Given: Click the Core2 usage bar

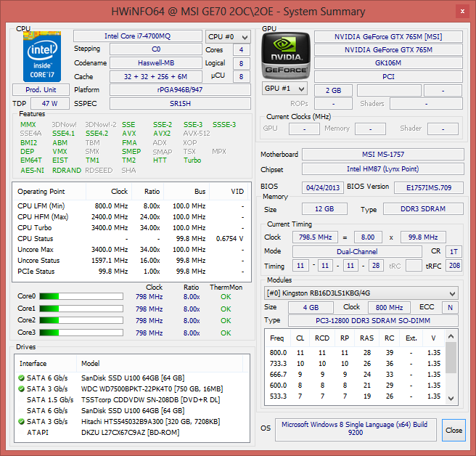Looking at the screenshot, I should click(81, 320).
